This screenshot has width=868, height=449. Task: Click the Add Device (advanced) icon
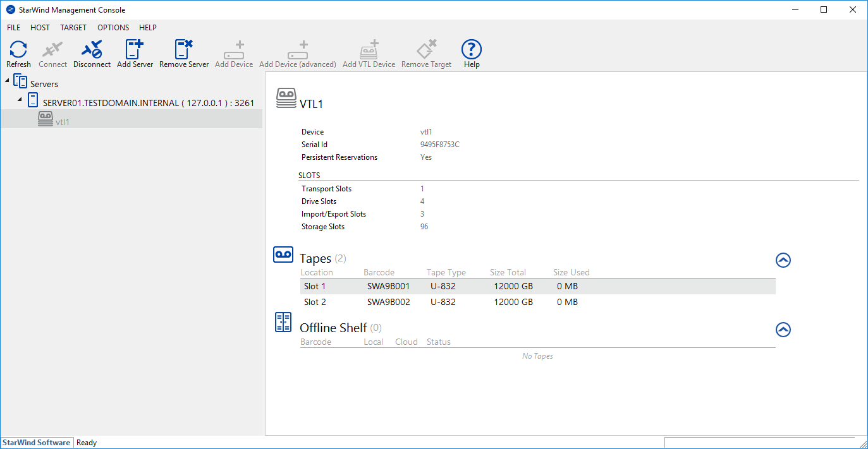pyautogui.click(x=297, y=50)
